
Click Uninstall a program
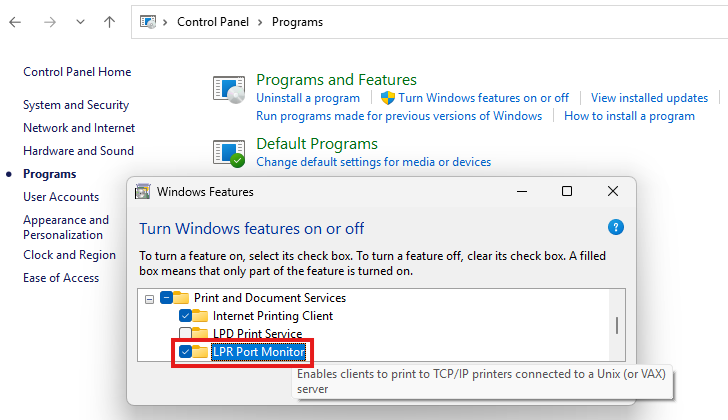308,98
